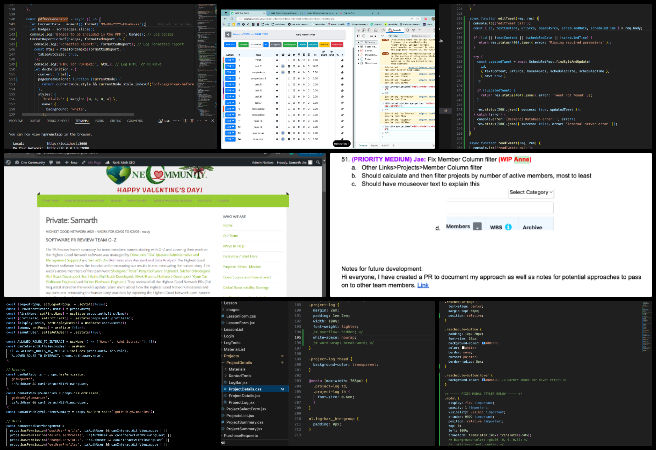Click the black floating button at page bottom
Viewport: 656px width, 450px height.
click(x=342, y=144)
